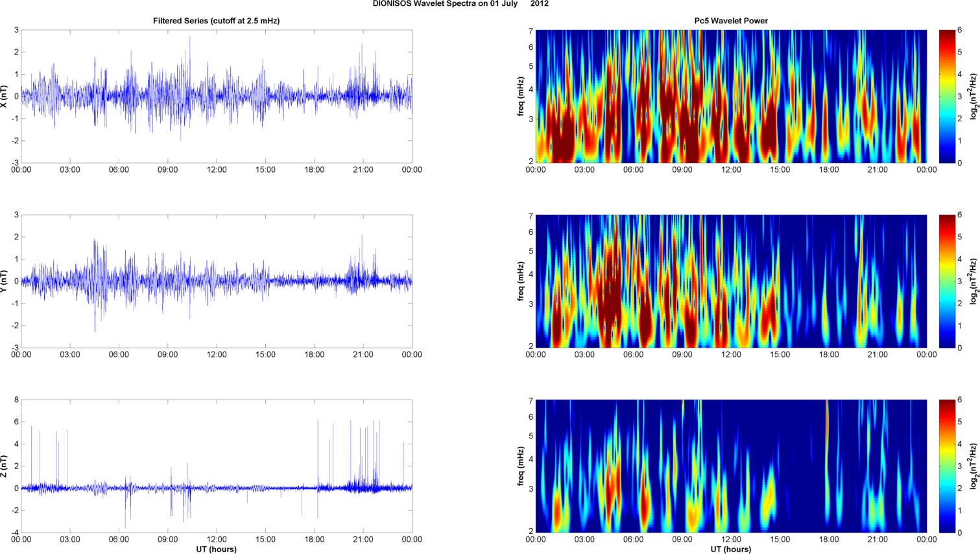Click the -4 tick on the Z (nT) axis
Screen dimensions: 980x554
pyautogui.click(x=14, y=533)
